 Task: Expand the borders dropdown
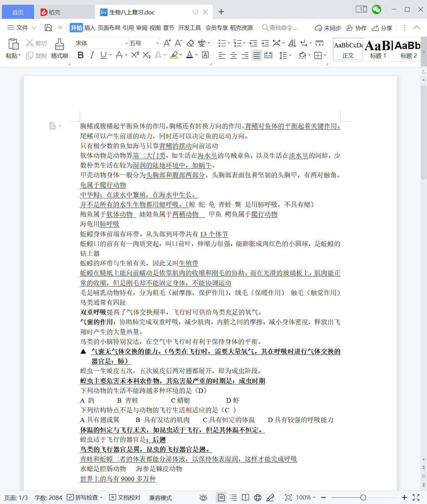coord(325,56)
